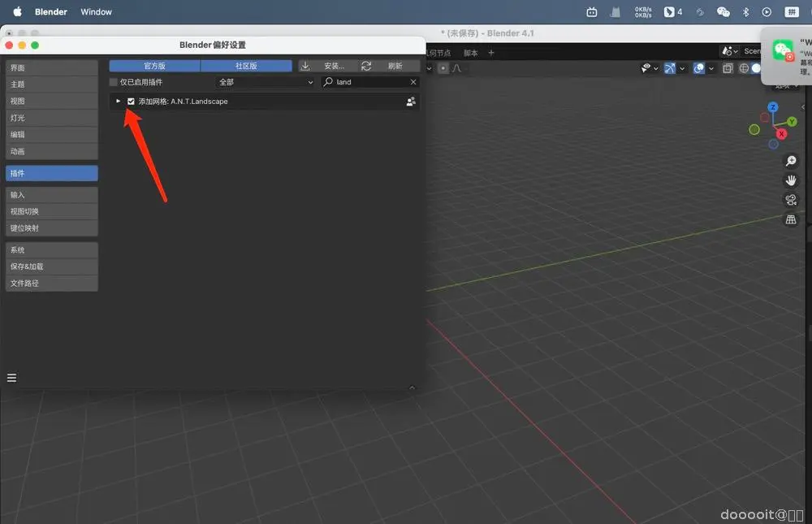Toggle the 官方版 add-on filter
The width and height of the screenshot is (812, 524).
[x=154, y=66]
